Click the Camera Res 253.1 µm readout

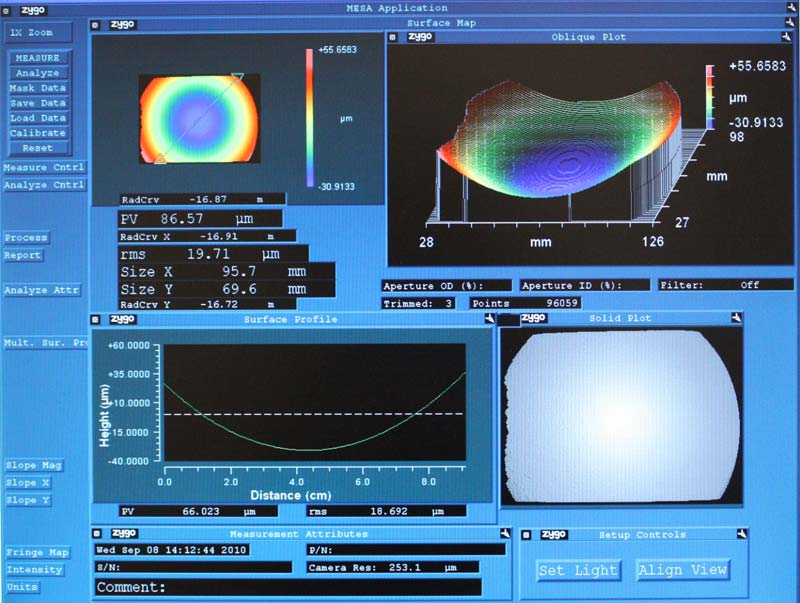point(393,567)
